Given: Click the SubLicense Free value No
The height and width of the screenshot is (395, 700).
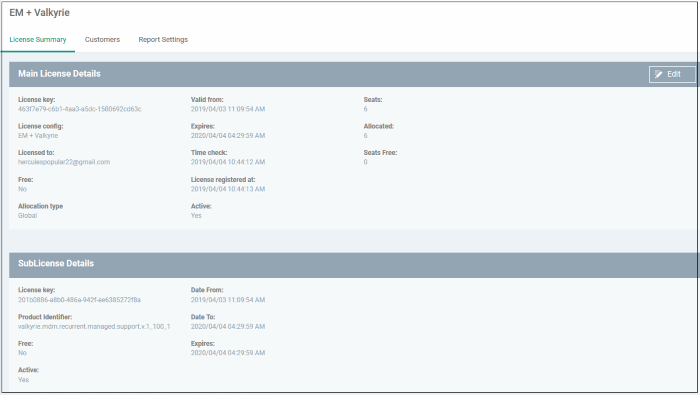Looking at the screenshot, I should [x=22, y=353].
